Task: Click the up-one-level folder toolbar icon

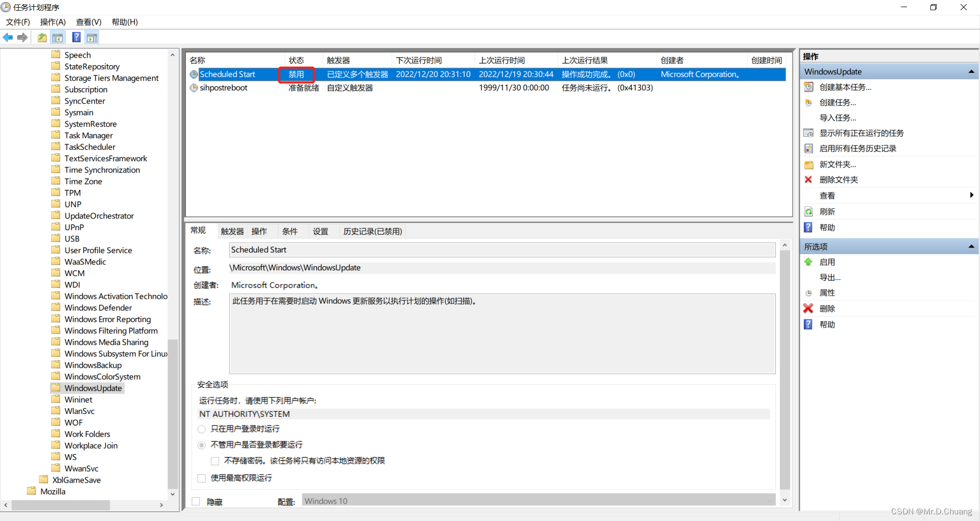Action: [42, 37]
